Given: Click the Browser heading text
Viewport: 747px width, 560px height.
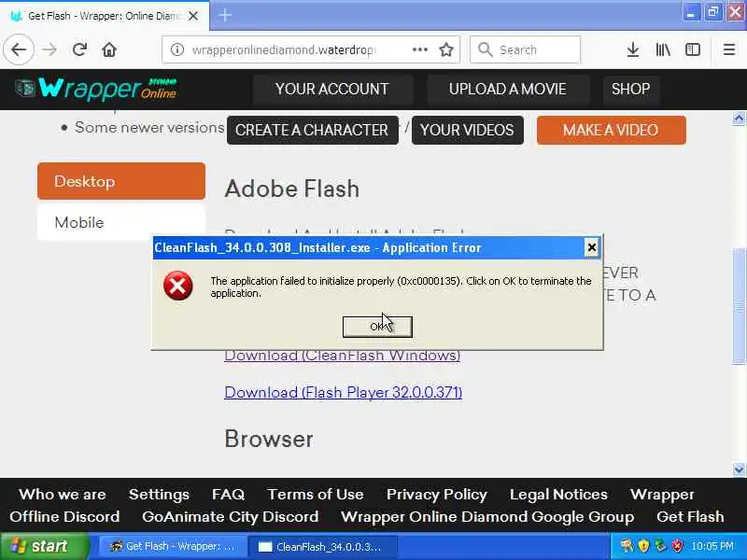Looking at the screenshot, I should tap(269, 439).
